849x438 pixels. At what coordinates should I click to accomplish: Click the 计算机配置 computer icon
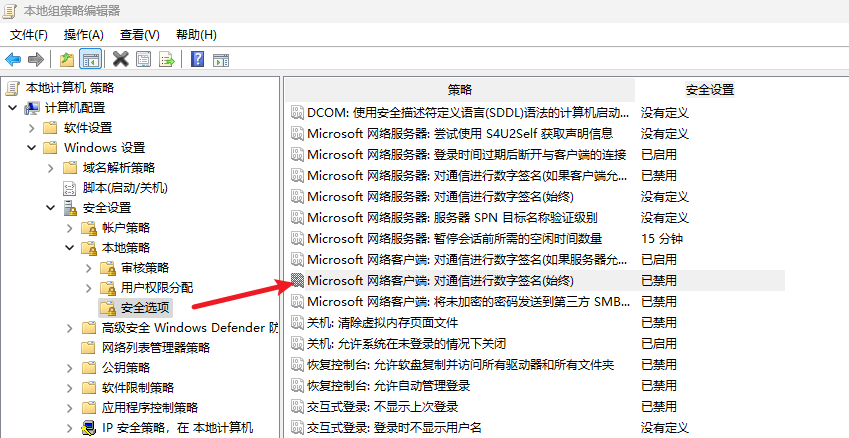[x=32, y=108]
